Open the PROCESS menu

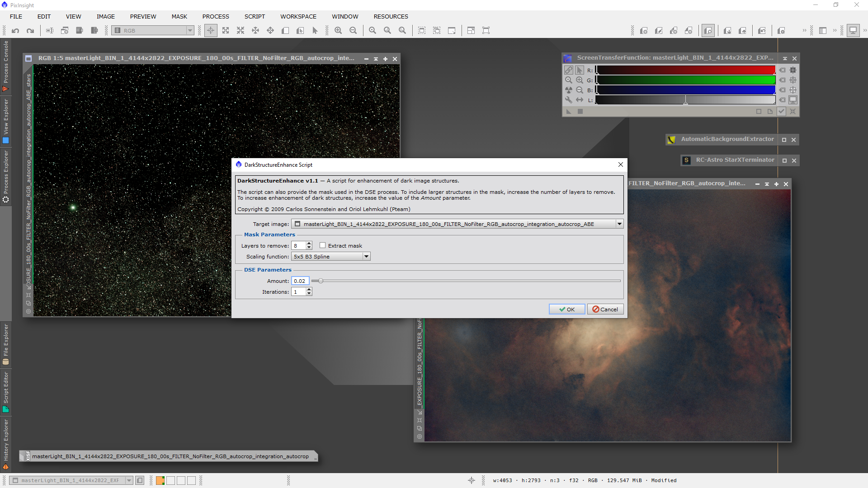(x=216, y=17)
